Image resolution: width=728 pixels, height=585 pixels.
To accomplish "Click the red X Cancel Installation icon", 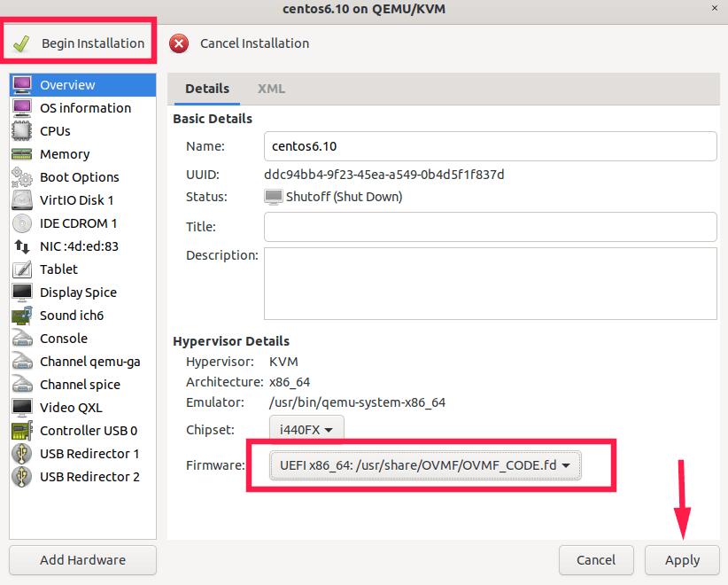I will 179,43.
